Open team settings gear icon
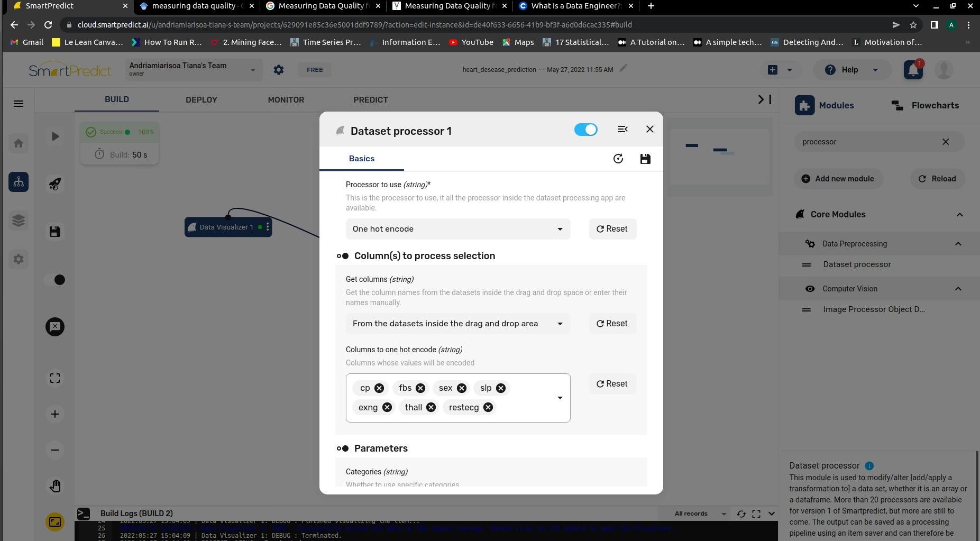The width and height of the screenshot is (980, 541). point(279,70)
